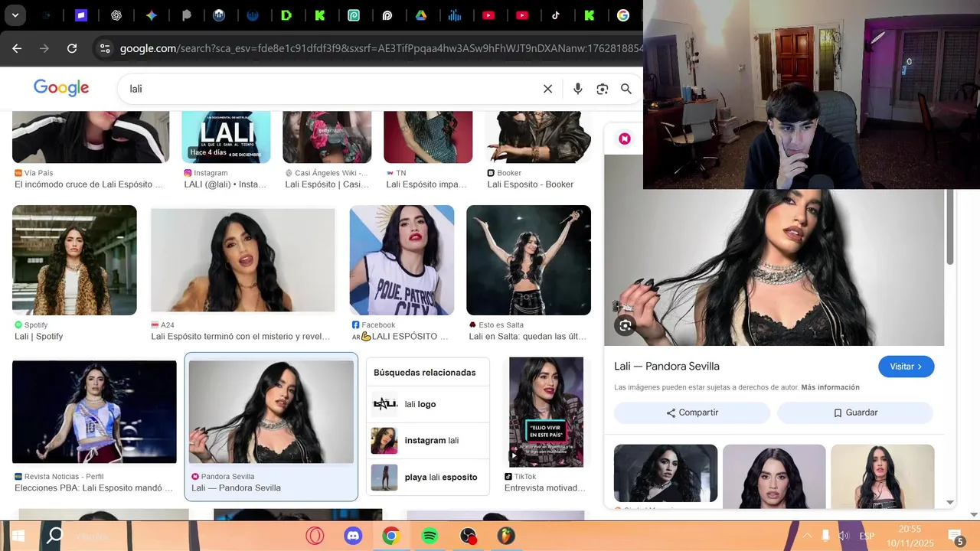Screen dimensions: 980x551
Task: Switch to the TikTok browser tab
Action: tap(556, 15)
